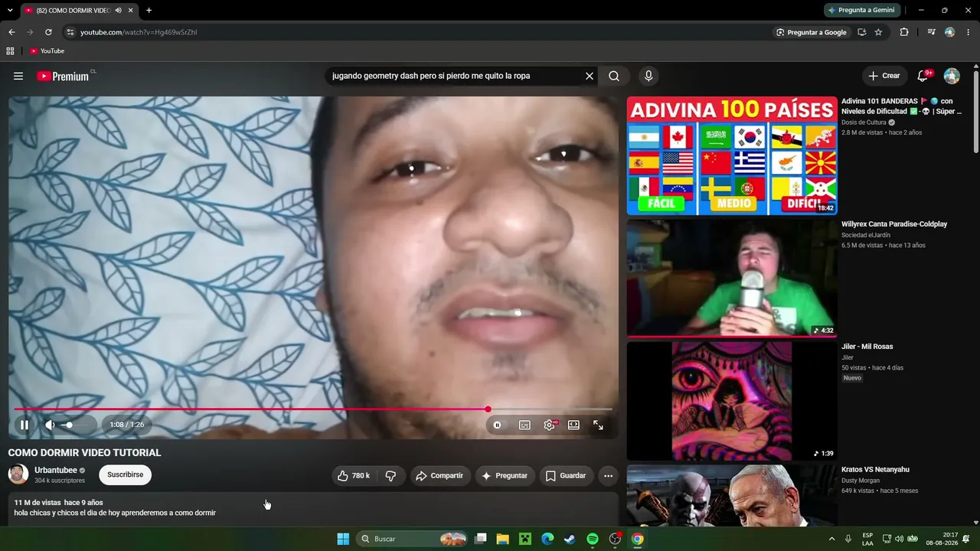Screen dimensions: 980x551
Task: Dislike the video
Action: click(390, 475)
